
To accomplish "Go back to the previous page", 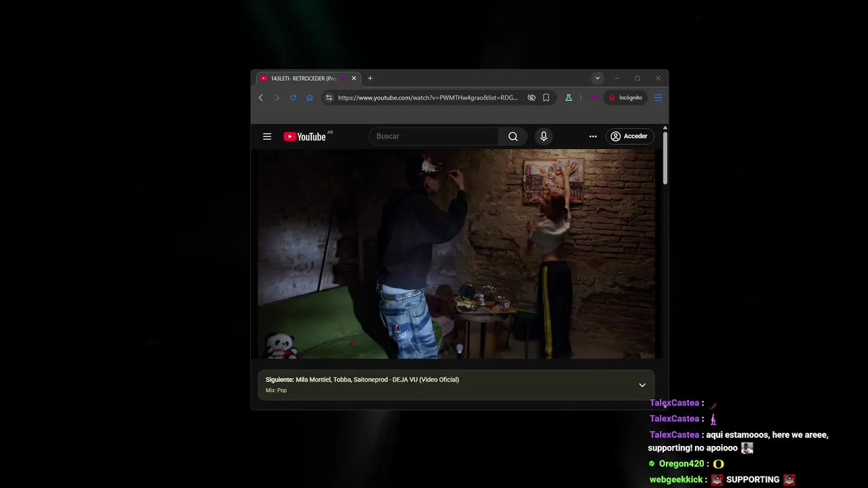I will tap(261, 98).
